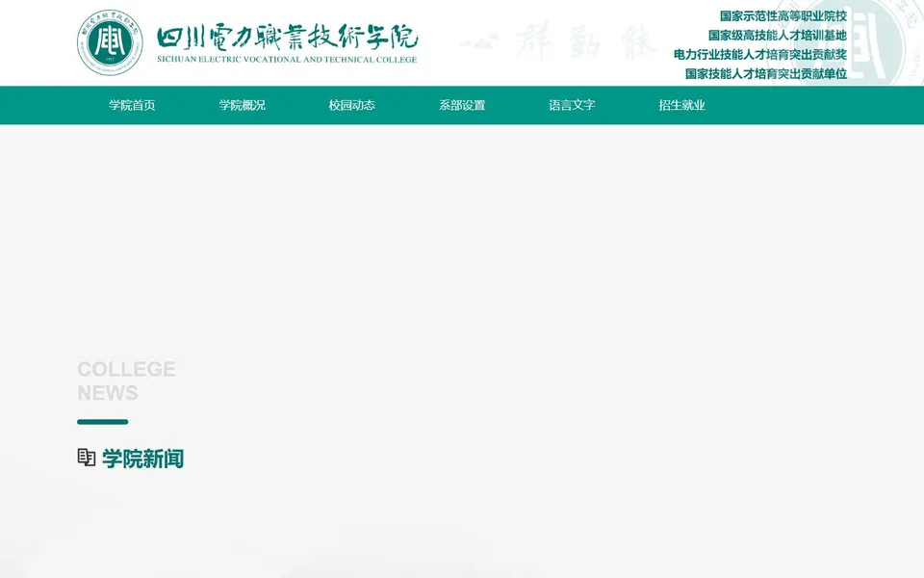Click the COLLEGE NEWS heading text
Screen dimensions: 924x578
click(x=127, y=381)
